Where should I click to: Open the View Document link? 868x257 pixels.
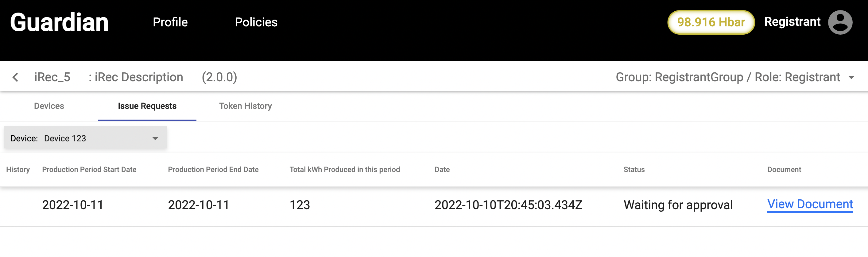(x=810, y=204)
